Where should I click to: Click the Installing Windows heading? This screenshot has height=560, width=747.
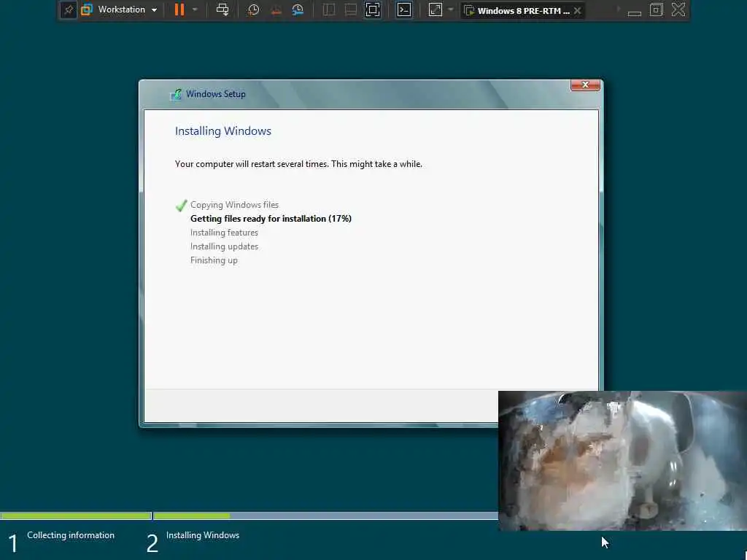(x=223, y=131)
